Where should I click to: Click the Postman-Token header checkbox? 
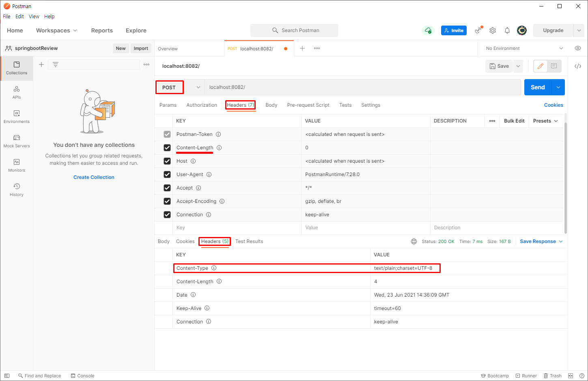click(x=167, y=134)
